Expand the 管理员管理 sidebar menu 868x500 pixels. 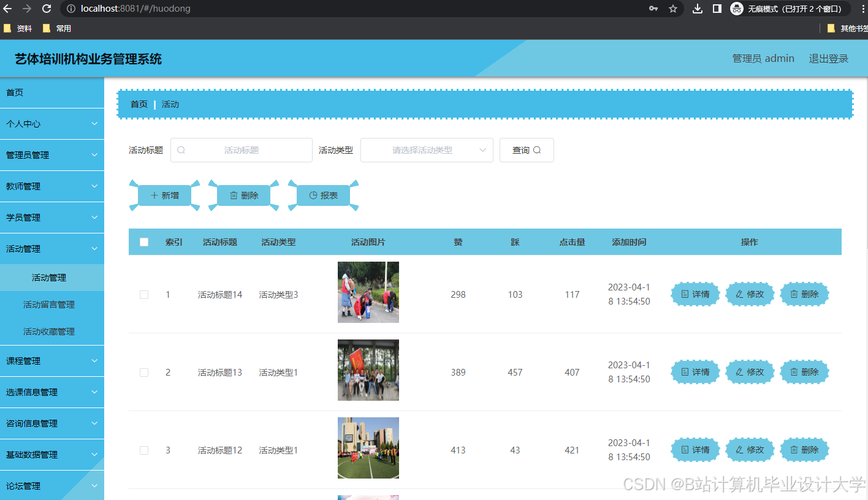[x=52, y=155]
